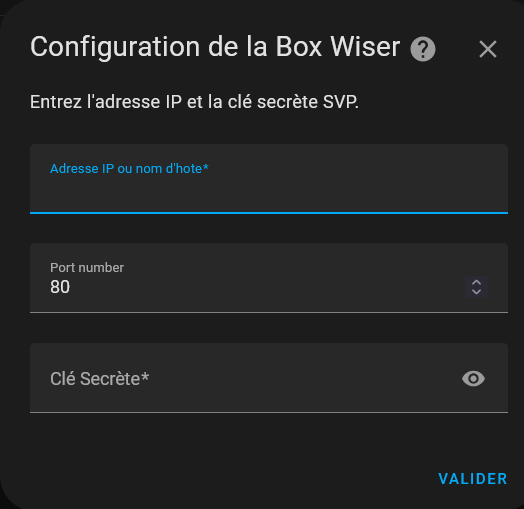This screenshot has height=509, width=524.
Task: Click the port value 80
Action: [x=60, y=287]
